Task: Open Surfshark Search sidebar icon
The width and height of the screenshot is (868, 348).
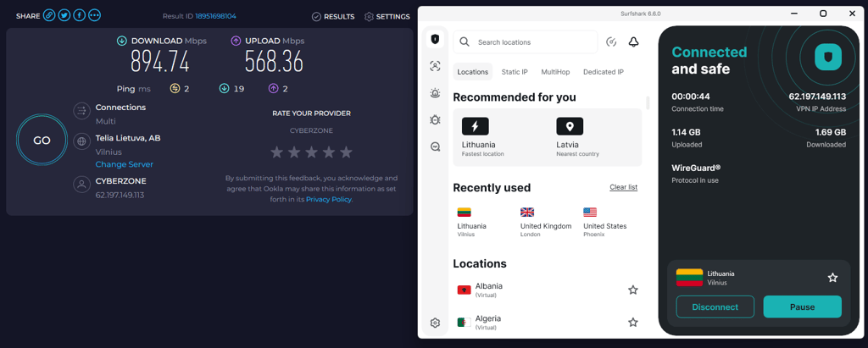Action: pos(435,146)
